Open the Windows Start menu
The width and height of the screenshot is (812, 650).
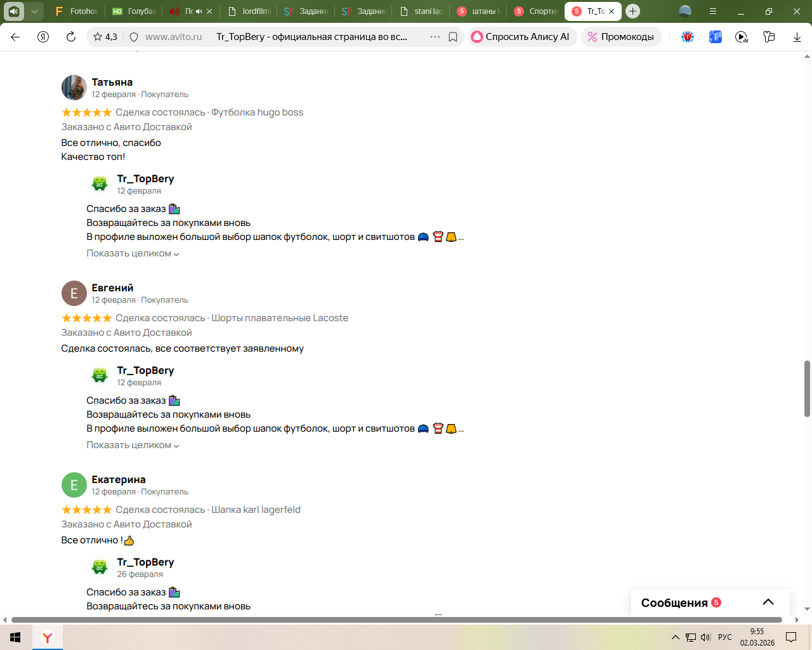15,637
